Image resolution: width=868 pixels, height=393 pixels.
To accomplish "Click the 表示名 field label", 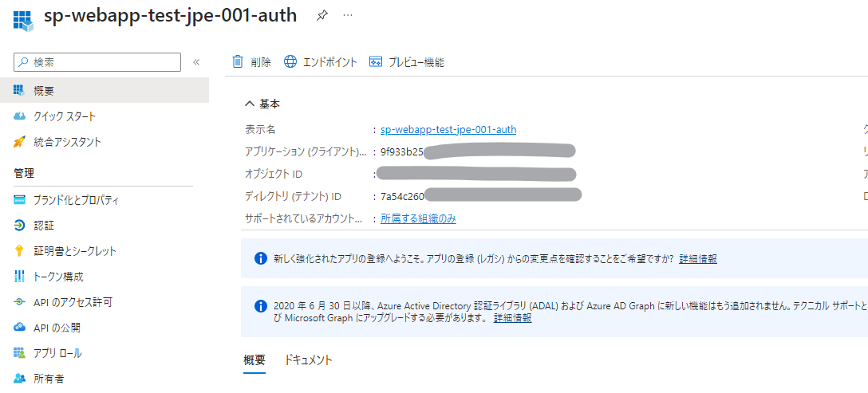I will [x=260, y=129].
